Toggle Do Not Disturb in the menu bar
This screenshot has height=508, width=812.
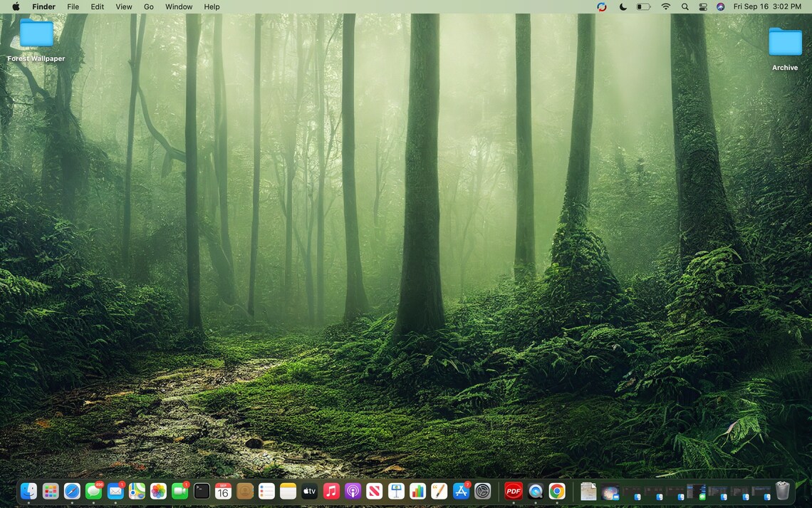click(x=623, y=6)
